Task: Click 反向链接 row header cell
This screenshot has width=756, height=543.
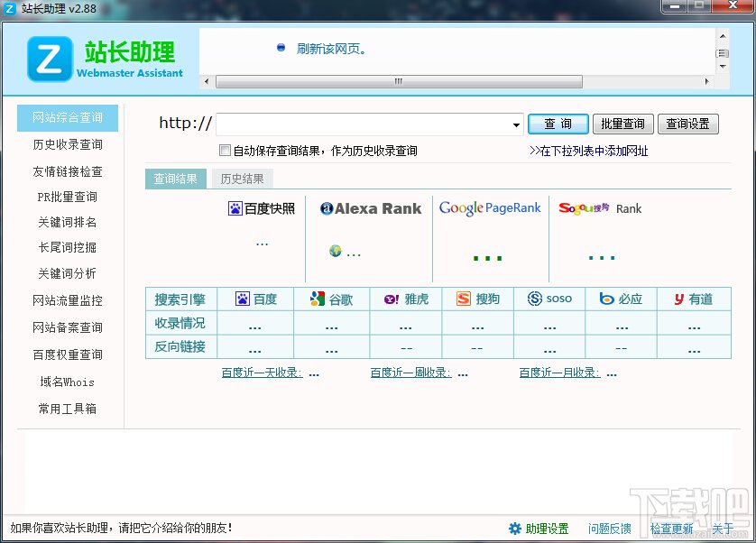Action: tap(181, 346)
